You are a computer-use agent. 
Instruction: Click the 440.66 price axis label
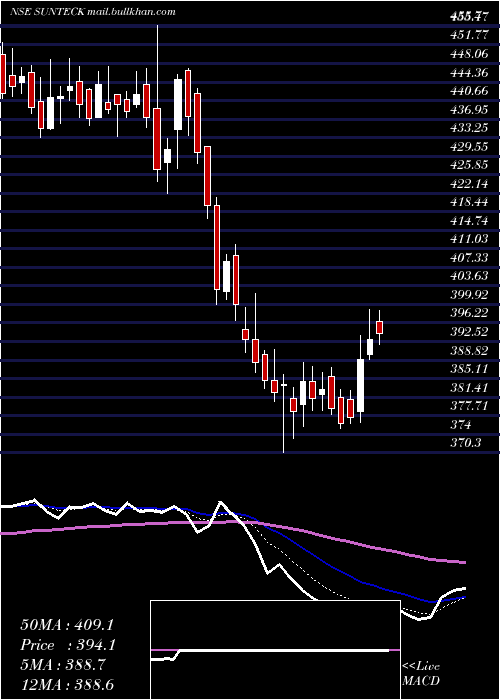coord(469,91)
